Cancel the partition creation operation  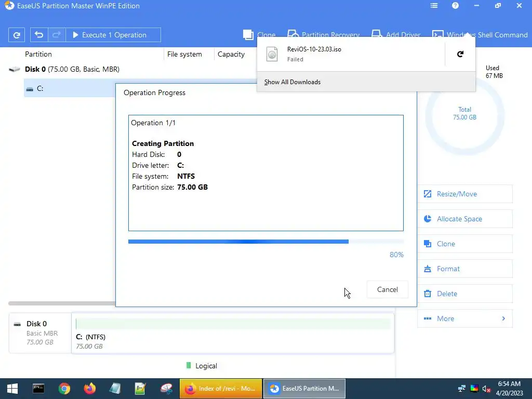tap(388, 289)
